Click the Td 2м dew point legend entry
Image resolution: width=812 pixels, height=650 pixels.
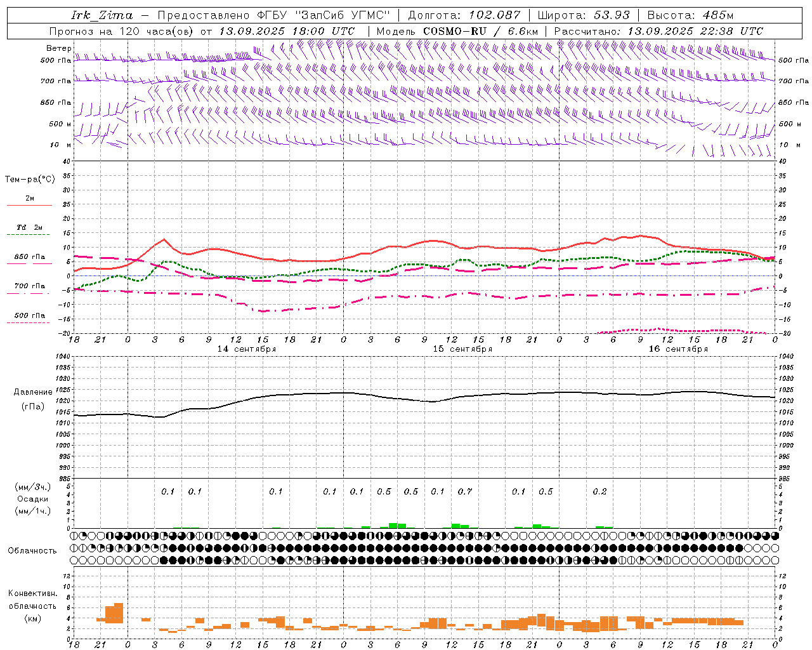coord(30,227)
